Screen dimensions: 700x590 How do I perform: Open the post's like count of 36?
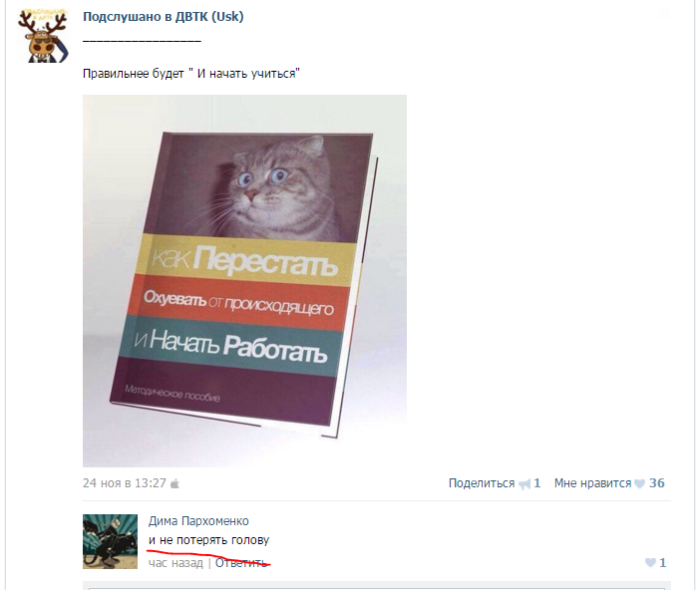657,483
